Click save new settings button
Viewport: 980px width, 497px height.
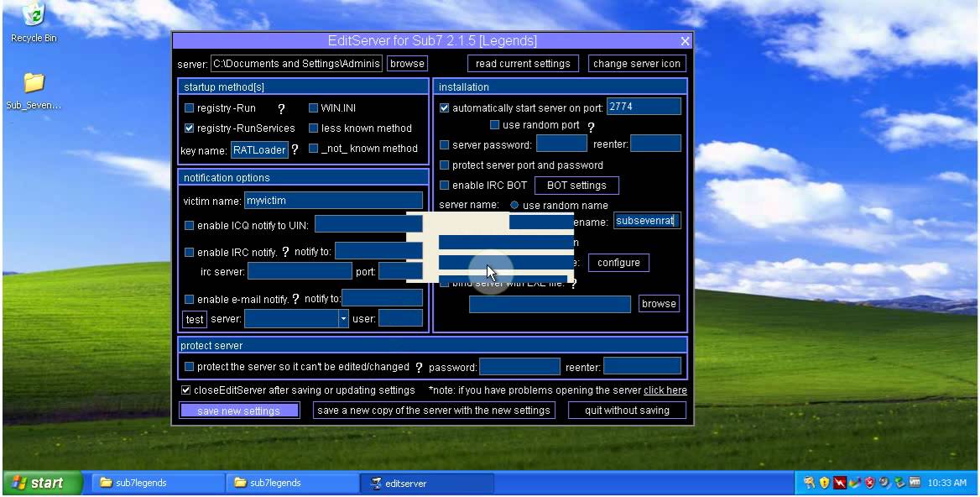[239, 411]
